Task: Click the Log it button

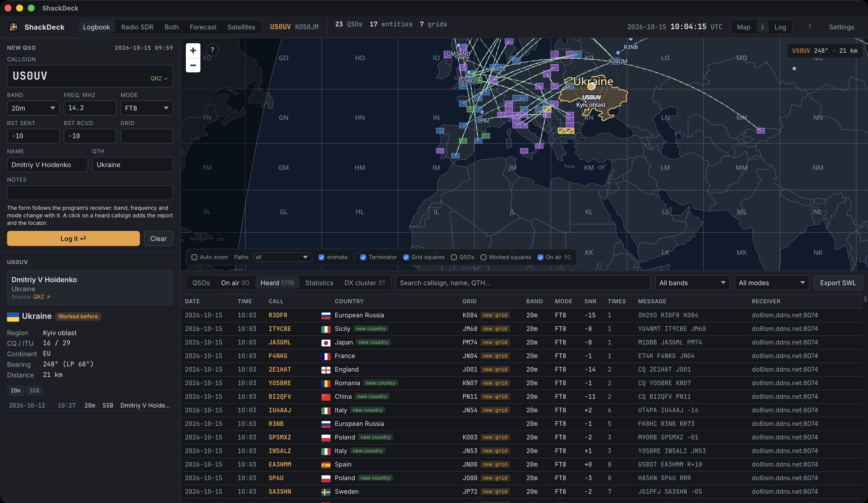Action: point(73,238)
